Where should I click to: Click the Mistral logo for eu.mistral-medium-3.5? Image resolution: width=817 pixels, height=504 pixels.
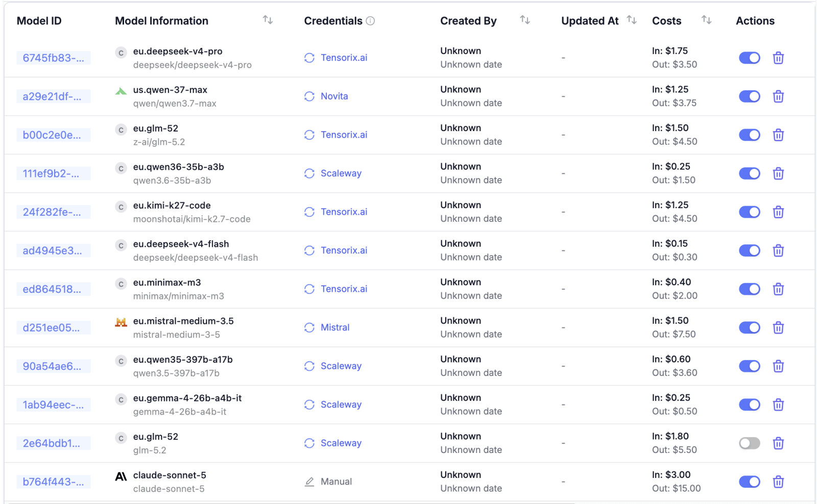[121, 322]
